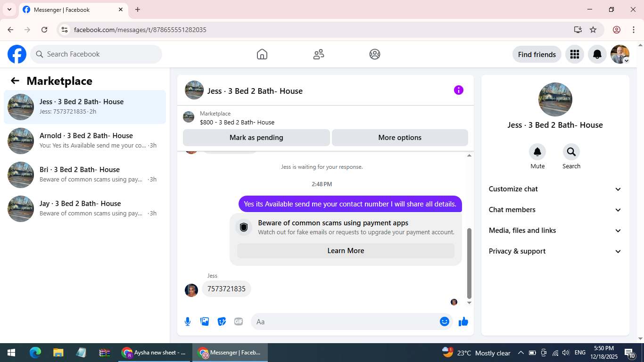Mute this chat with the bell icon
The width and height of the screenshot is (644, 362).
[x=537, y=152]
